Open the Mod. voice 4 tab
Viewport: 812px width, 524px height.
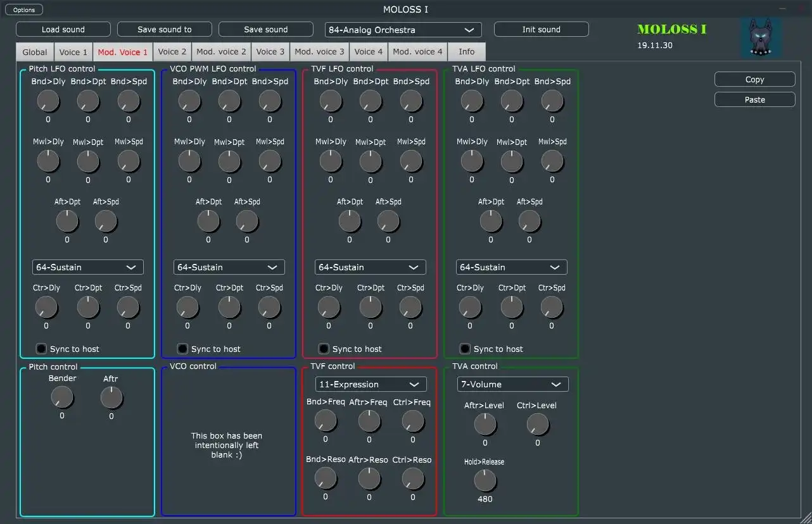[417, 52]
